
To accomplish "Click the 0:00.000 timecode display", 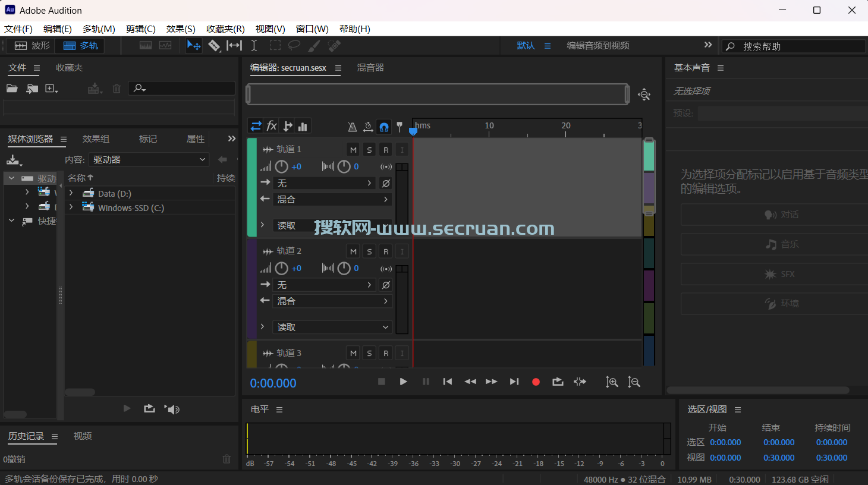I will [273, 383].
